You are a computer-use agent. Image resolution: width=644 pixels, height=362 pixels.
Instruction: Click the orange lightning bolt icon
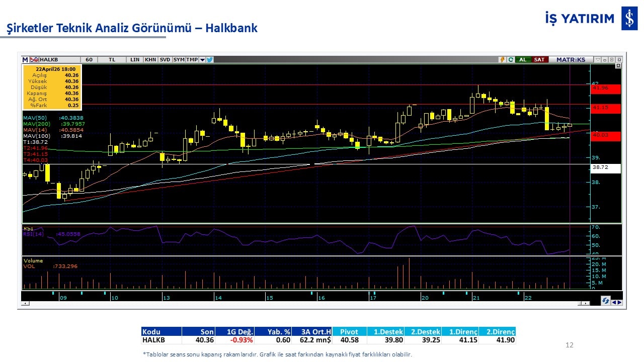click(x=502, y=59)
